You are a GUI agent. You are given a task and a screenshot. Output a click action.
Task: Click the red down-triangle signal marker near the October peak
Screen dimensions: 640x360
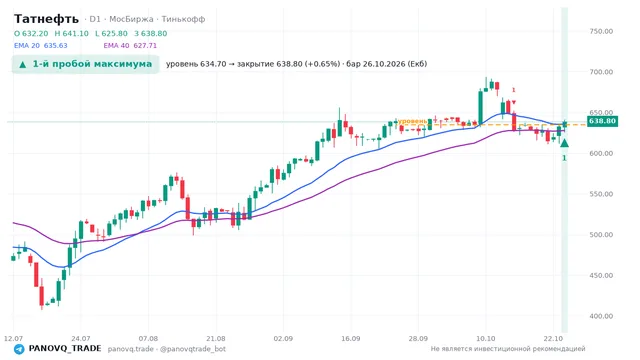click(x=514, y=102)
